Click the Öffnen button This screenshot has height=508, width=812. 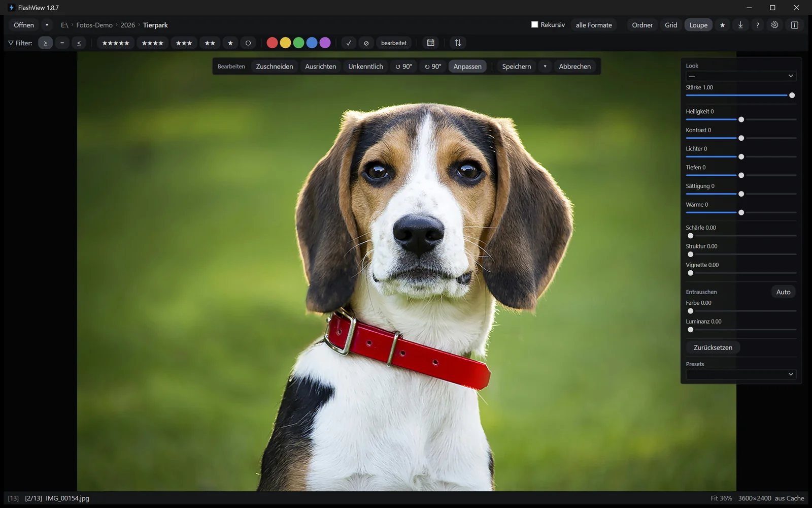tap(24, 25)
